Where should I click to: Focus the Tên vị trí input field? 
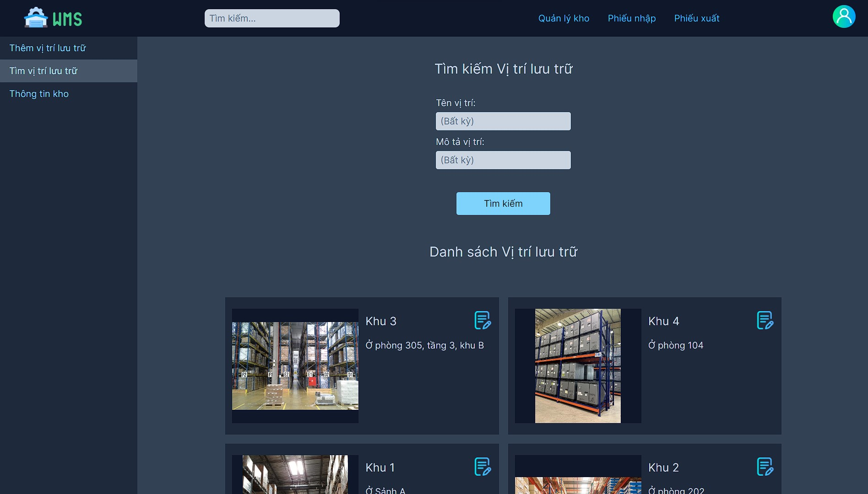point(503,121)
